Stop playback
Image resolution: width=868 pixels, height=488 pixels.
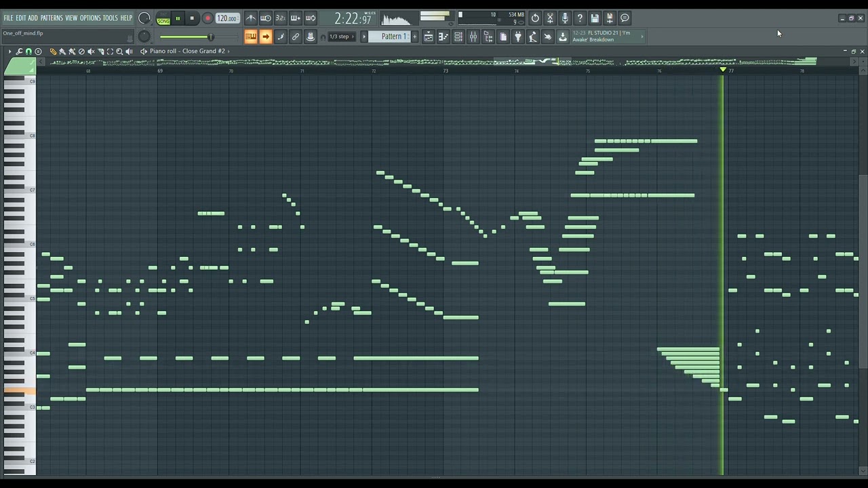tap(192, 18)
